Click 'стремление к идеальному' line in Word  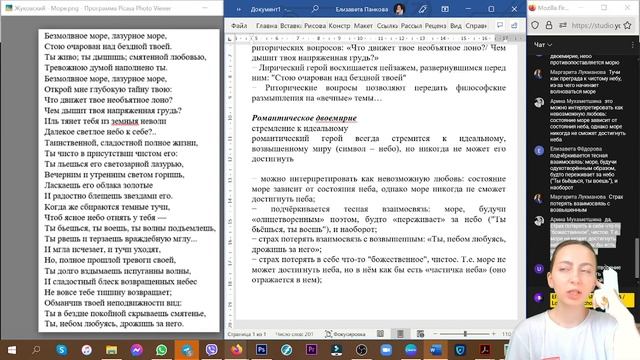coord(300,128)
